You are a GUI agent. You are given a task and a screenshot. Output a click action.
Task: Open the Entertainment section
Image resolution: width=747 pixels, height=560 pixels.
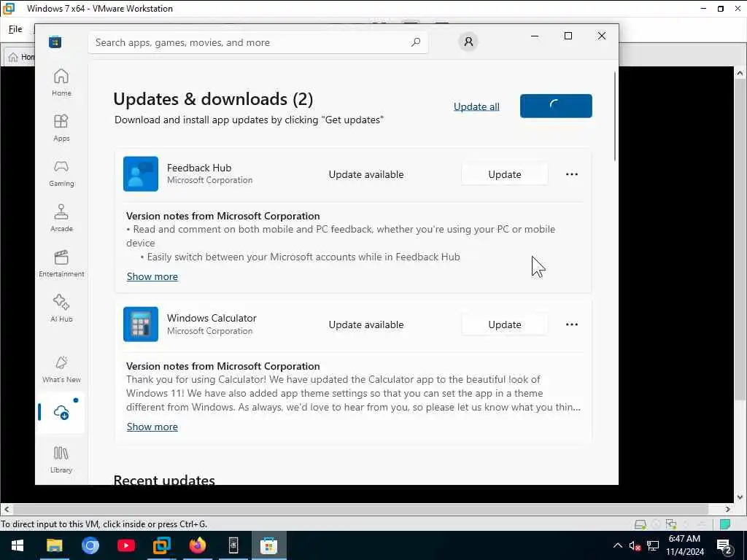tap(61, 263)
